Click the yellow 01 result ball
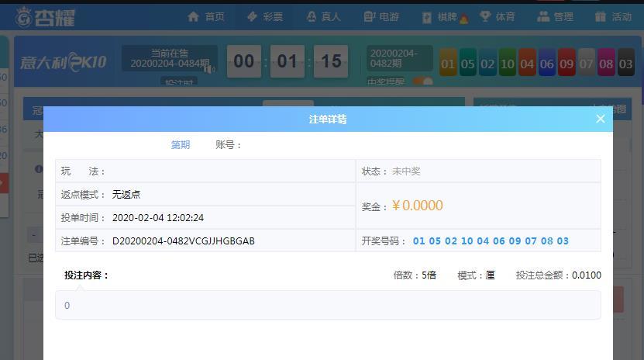 click(x=448, y=63)
